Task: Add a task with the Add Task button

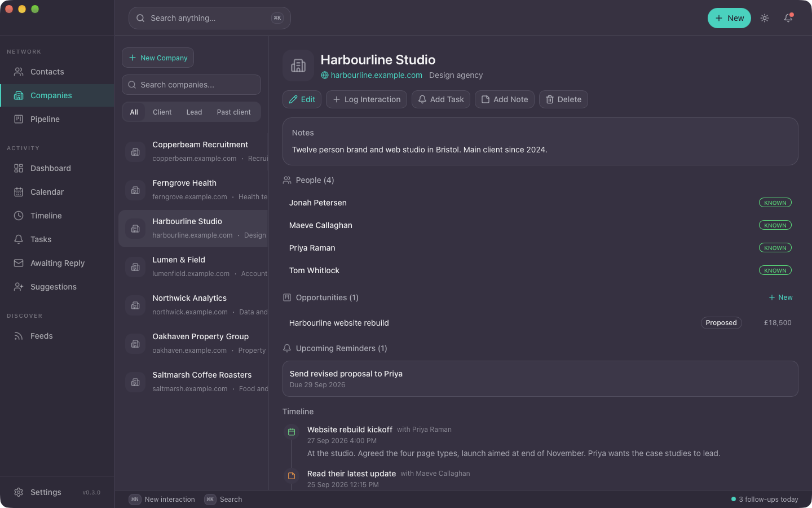Action: point(441,99)
